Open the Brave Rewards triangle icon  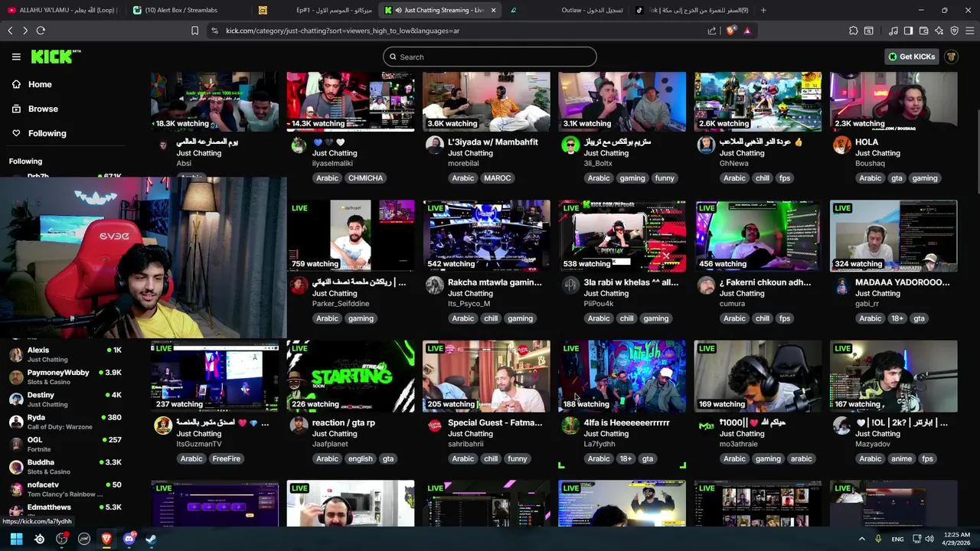coord(747,31)
